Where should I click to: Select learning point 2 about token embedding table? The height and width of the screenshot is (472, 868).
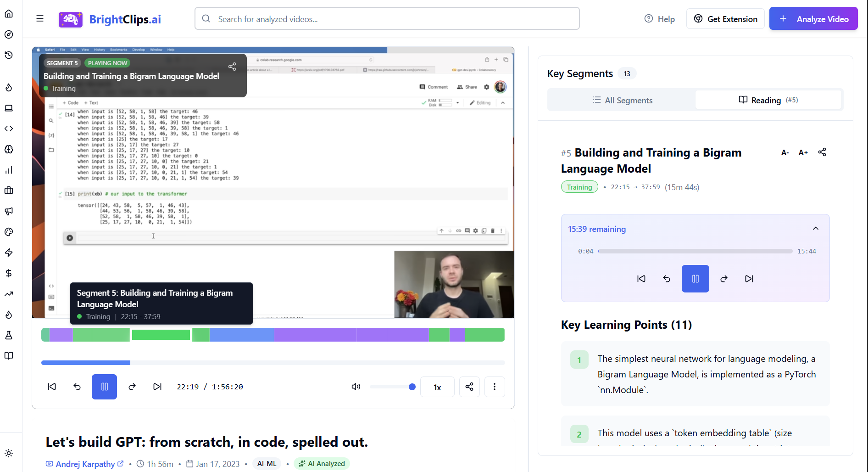pos(695,432)
